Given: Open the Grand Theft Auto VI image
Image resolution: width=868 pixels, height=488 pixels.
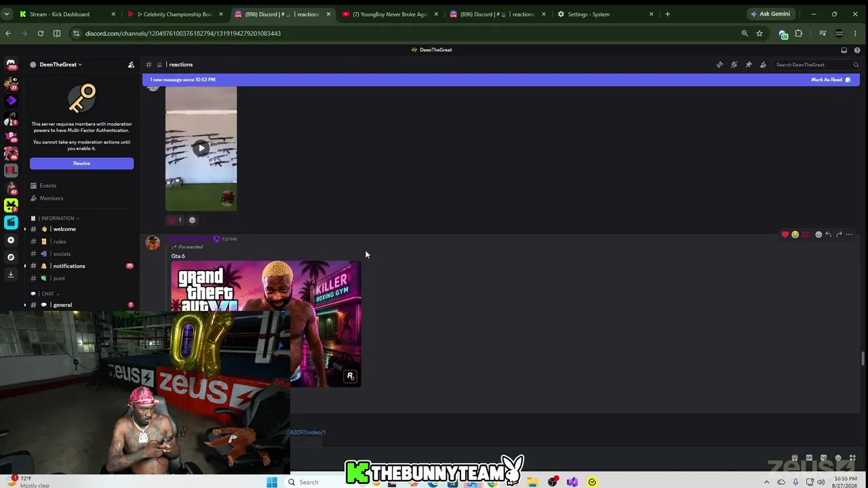Looking at the screenshot, I should click(x=266, y=324).
